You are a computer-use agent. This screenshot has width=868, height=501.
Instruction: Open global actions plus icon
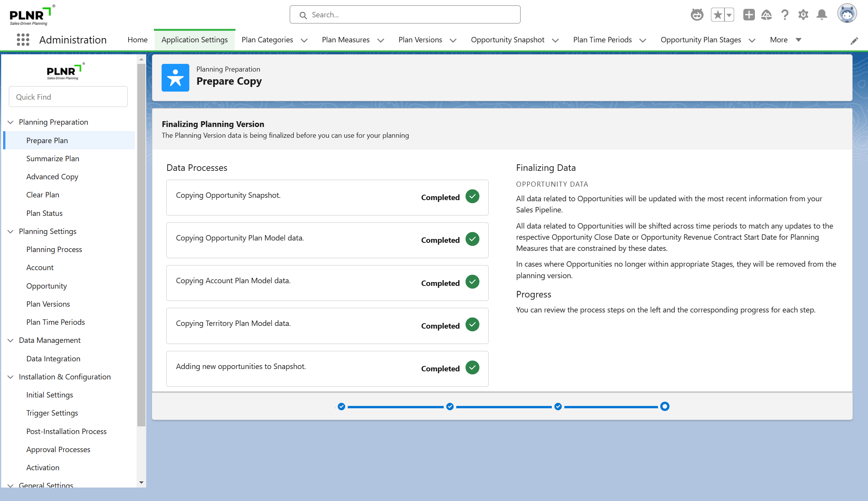(749, 15)
